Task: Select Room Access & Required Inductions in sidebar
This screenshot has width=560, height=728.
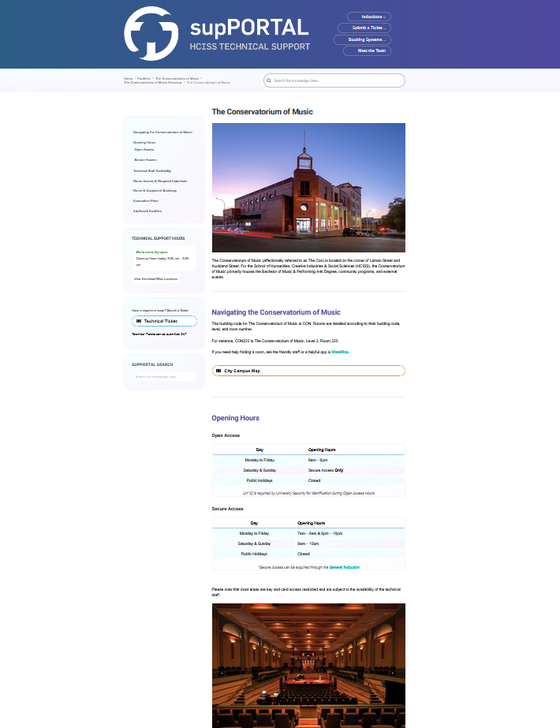Action: (160, 181)
